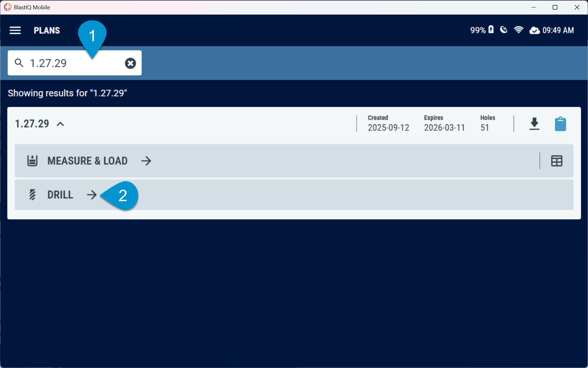This screenshot has height=368, width=588.
Task: Minimize the BlastIQ Mobile window
Action: tap(533, 7)
